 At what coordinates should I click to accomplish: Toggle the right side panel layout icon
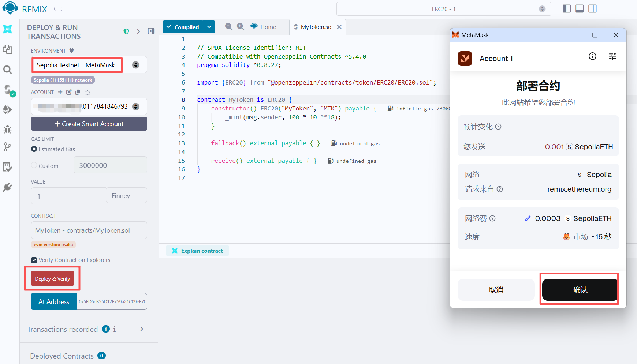592,9
